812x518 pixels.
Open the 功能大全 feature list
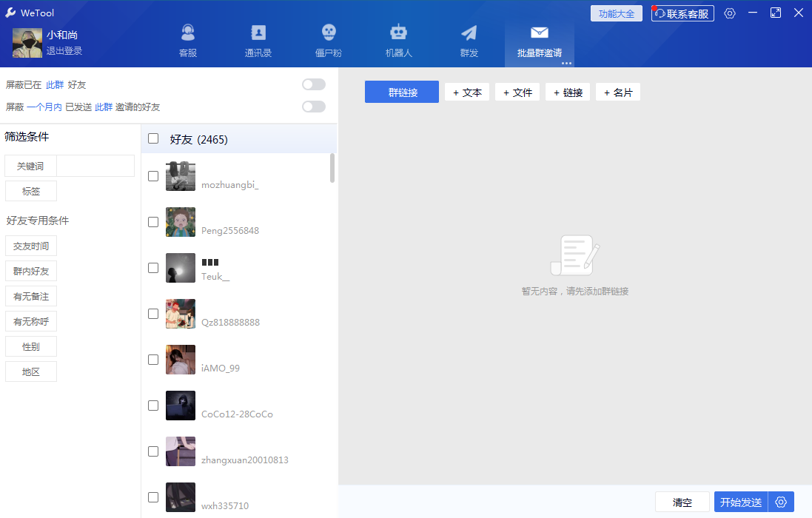[616, 13]
